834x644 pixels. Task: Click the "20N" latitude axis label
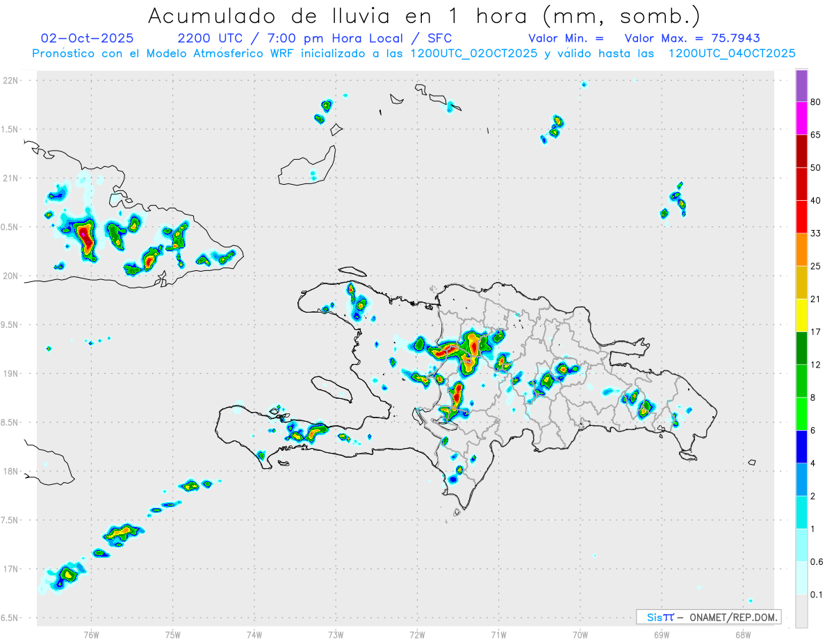pyautogui.click(x=11, y=276)
